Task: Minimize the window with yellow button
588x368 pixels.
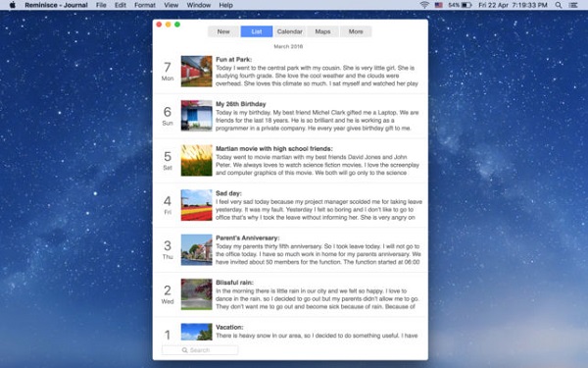Action: [x=168, y=25]
